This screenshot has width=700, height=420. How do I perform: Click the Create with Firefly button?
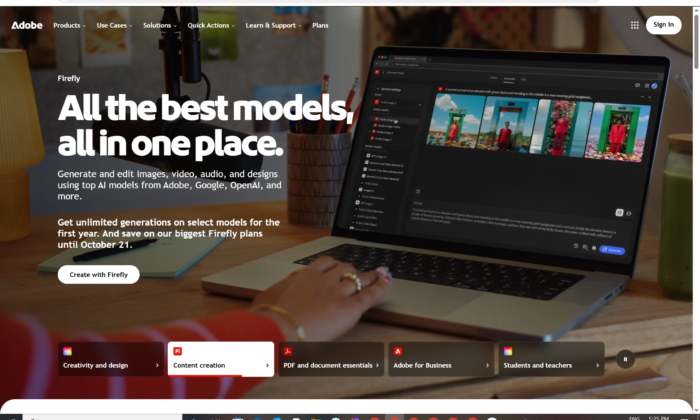[x=99, y=274]
